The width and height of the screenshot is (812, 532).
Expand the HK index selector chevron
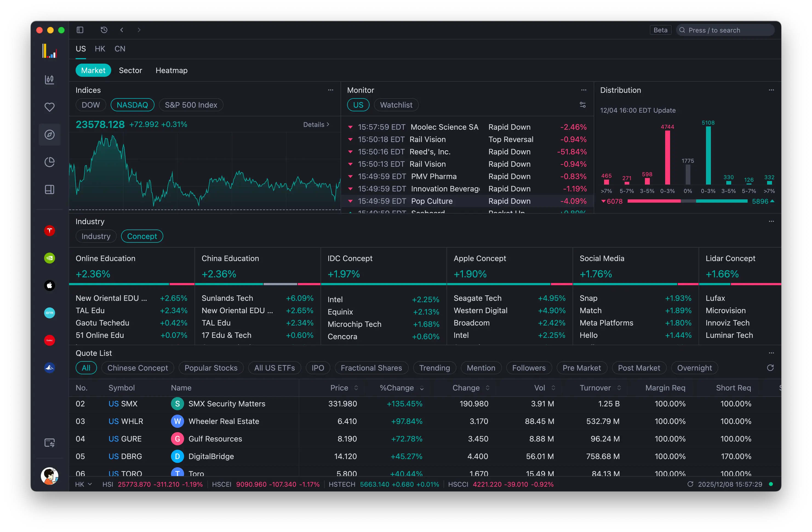pyautogui.click(x=90, y=484)
